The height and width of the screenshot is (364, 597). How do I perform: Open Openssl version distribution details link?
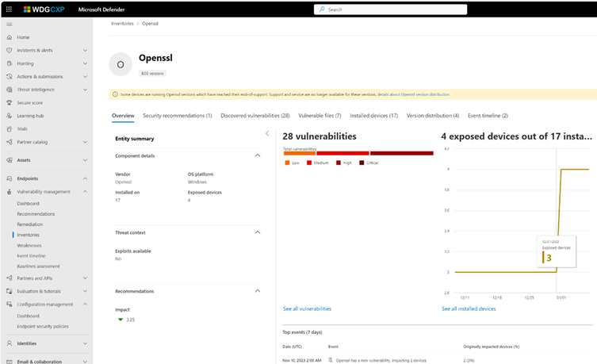click(414, 94)
